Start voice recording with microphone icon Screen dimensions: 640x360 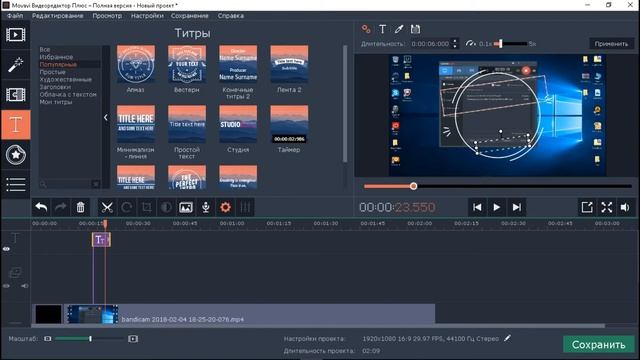[206, 207]
